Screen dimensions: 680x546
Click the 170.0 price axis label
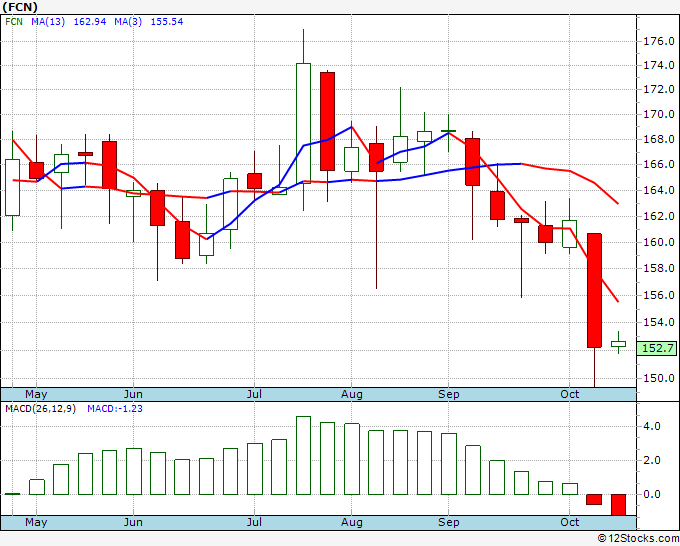[658, 114]
